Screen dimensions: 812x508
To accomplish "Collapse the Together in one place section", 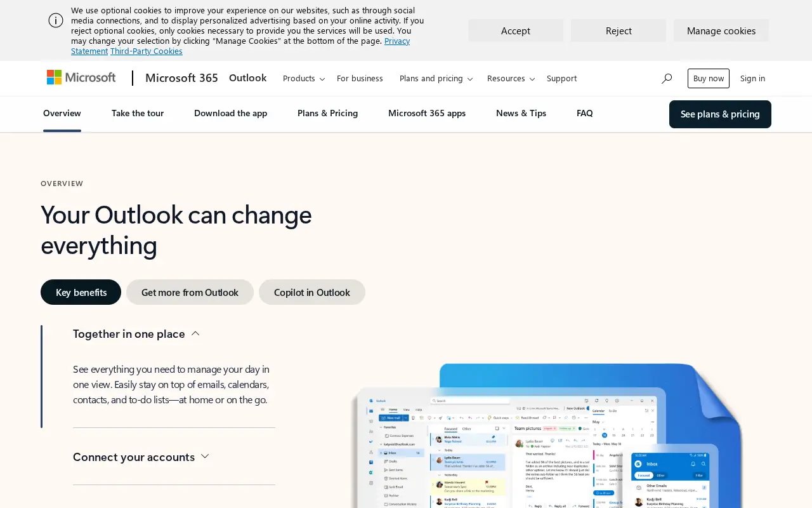I will click(136, 333).
